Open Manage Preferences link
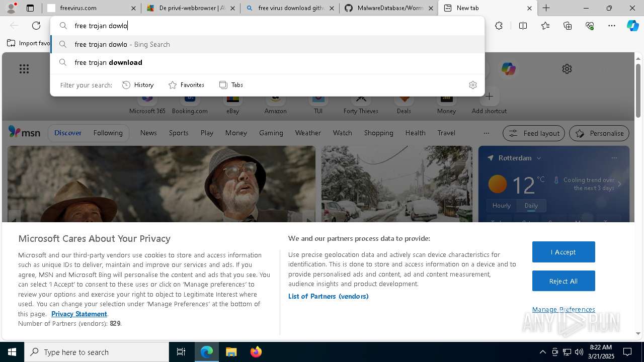Screen dimensions: 644x362 pos(563,309)
